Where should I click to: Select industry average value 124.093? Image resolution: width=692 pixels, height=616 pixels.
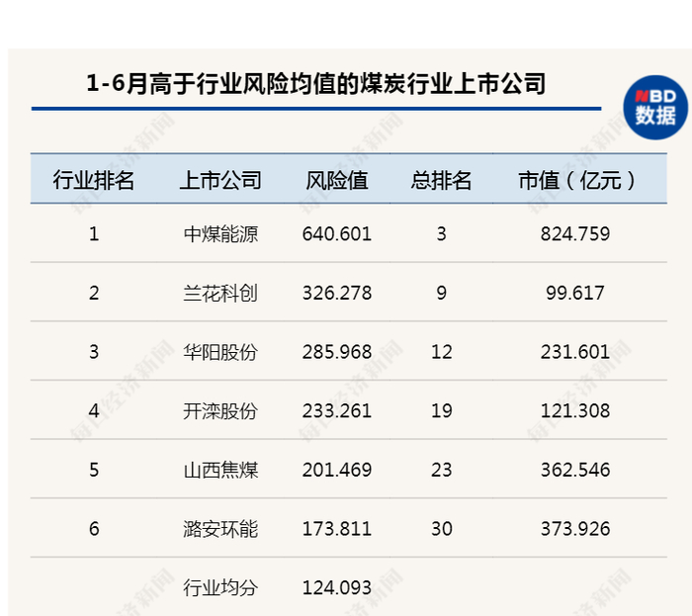[x=337, y=588]
